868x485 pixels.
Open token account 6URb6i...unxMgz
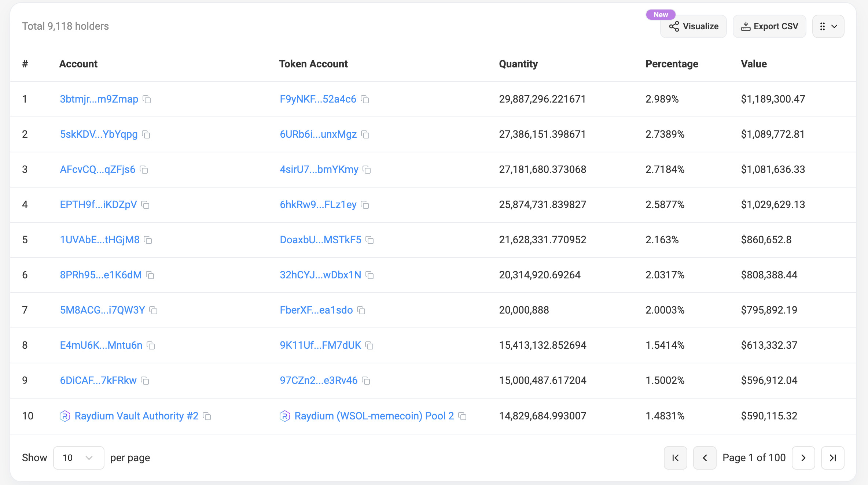point(318,134)
